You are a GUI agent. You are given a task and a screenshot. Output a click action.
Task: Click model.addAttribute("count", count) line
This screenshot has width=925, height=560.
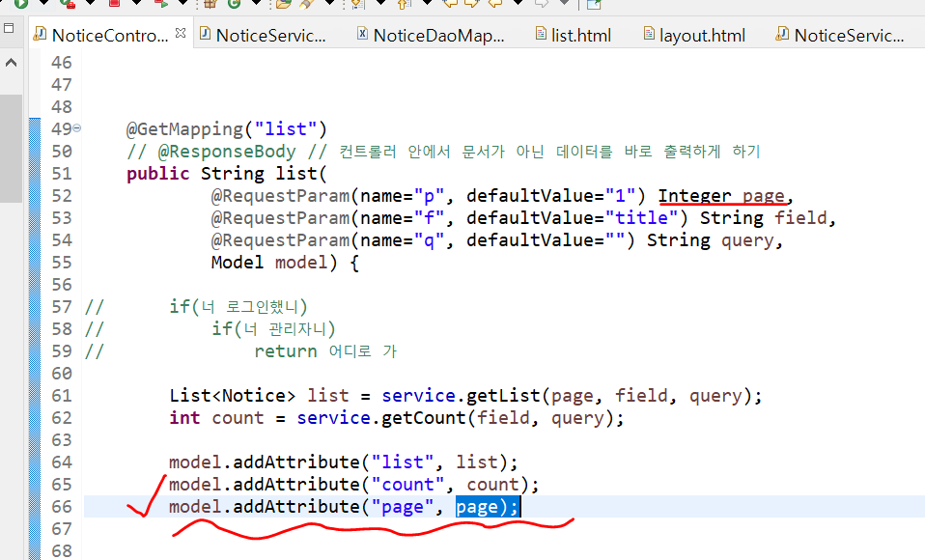354,485
